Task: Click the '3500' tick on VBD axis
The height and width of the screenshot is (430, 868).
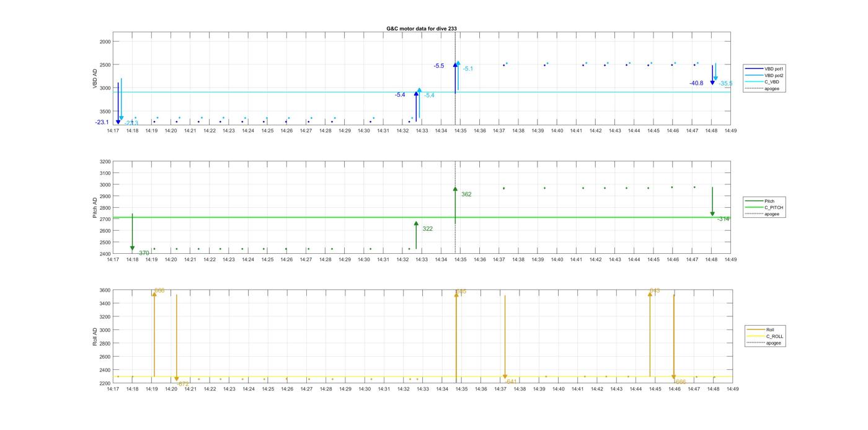Action: [x=105, y=112]
